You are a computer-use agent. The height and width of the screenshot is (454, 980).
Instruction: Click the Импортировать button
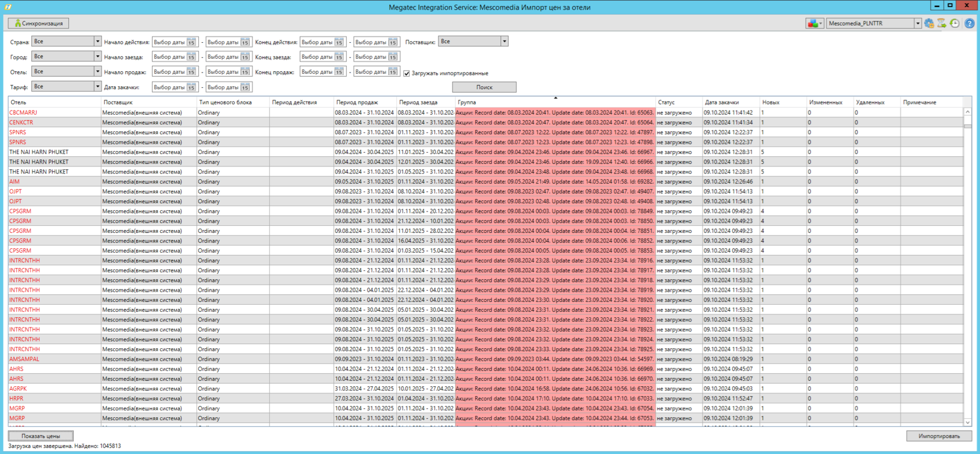click(939, 436)
